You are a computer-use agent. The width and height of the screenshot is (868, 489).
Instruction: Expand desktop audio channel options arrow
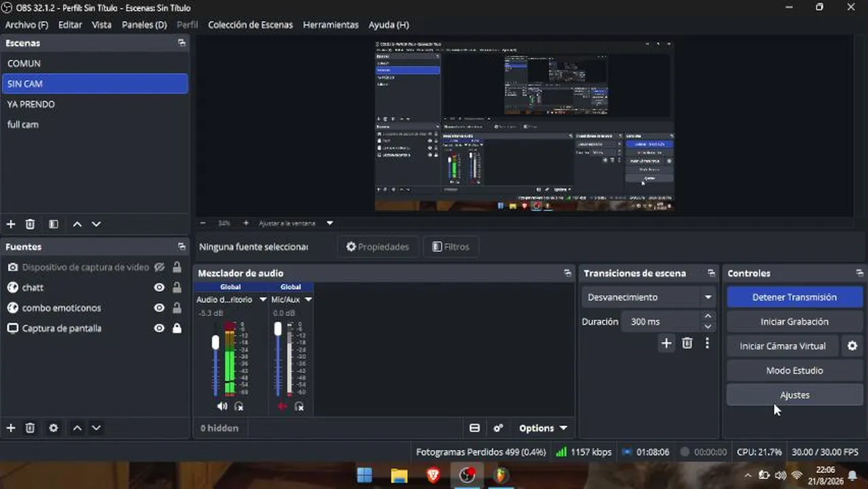pyautogui.click(x=263, y=300)
